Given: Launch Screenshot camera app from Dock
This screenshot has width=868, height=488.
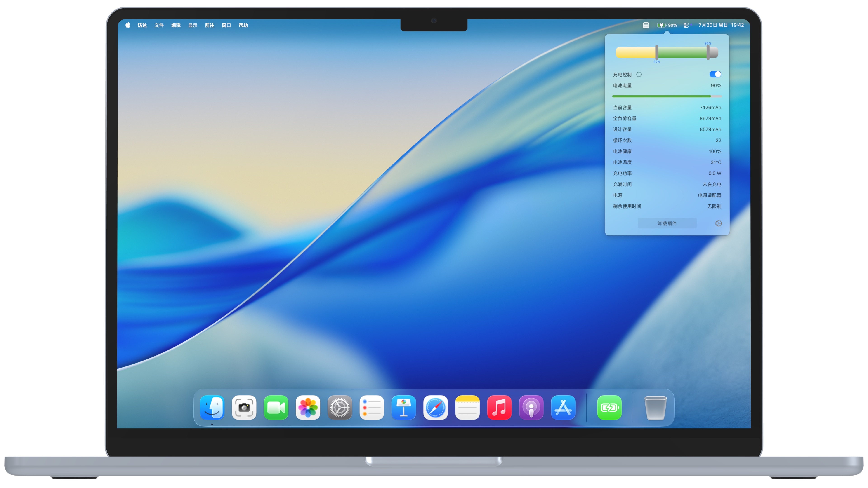Looking at the screenshot, I should pyautogui.click(x=244, y=408).
